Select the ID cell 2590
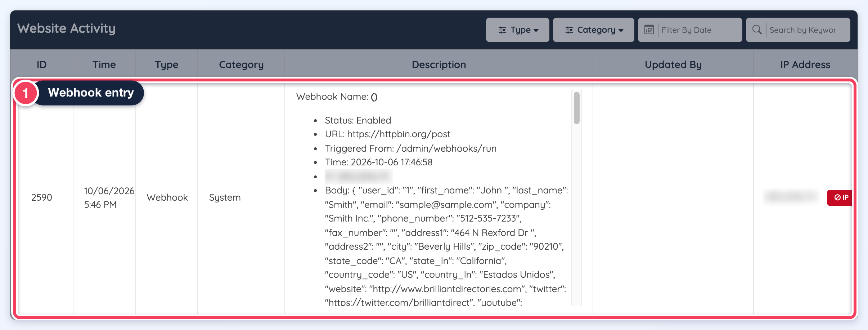This screenshot has height=330, width=868. pyautogui.click(x=42, y=197)
